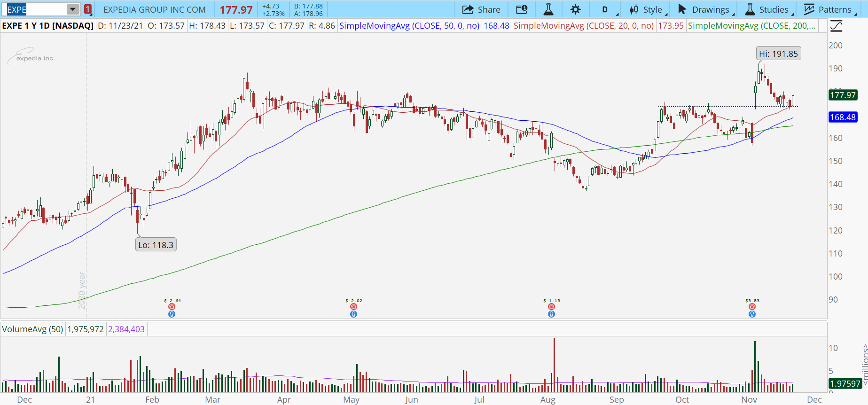The image size is (868, 405).
Task: Click the Studies beaker icon
Action: [x=750, y=9]
